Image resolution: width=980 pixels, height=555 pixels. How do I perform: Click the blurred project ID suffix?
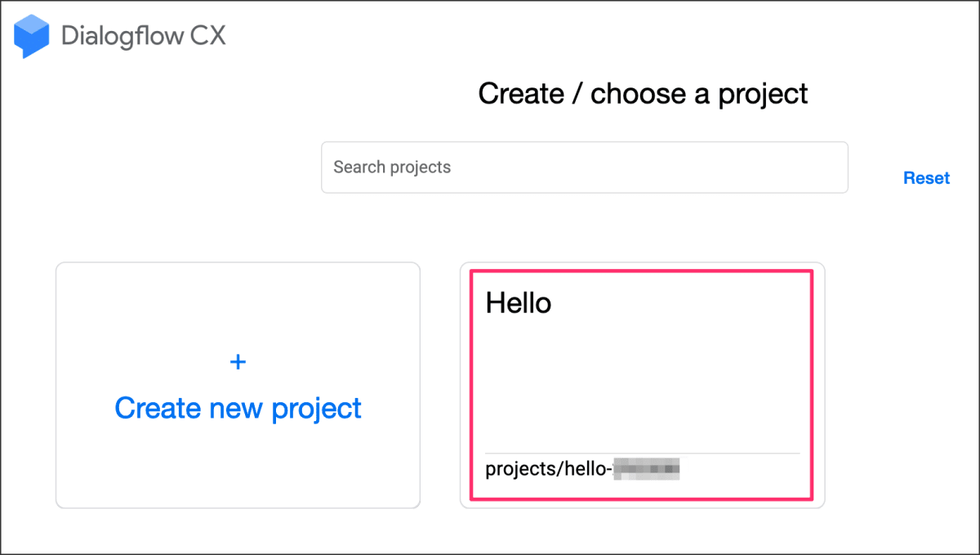[x=648, y=469]
